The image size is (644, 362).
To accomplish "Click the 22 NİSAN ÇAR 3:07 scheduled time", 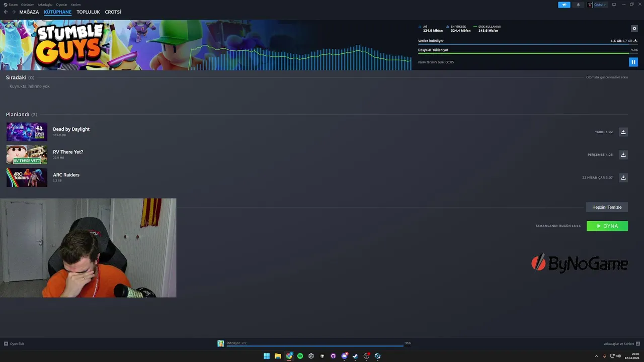I will [598, 177].
